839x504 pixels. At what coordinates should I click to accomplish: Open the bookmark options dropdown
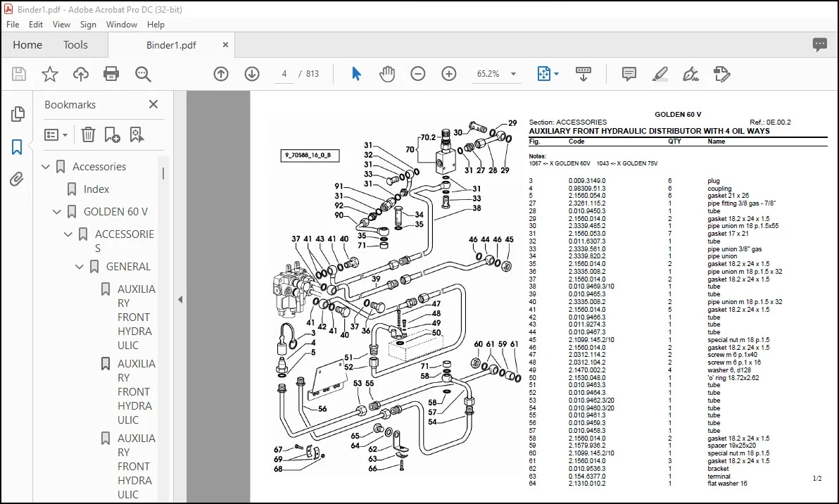(56, 135)
